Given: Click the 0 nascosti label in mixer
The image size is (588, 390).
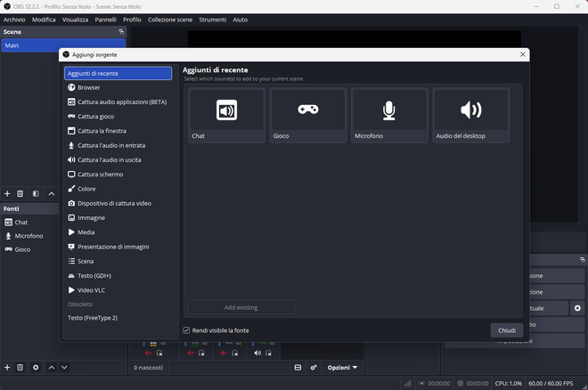Looking at the screenshot, I should (x=149, y=368).
